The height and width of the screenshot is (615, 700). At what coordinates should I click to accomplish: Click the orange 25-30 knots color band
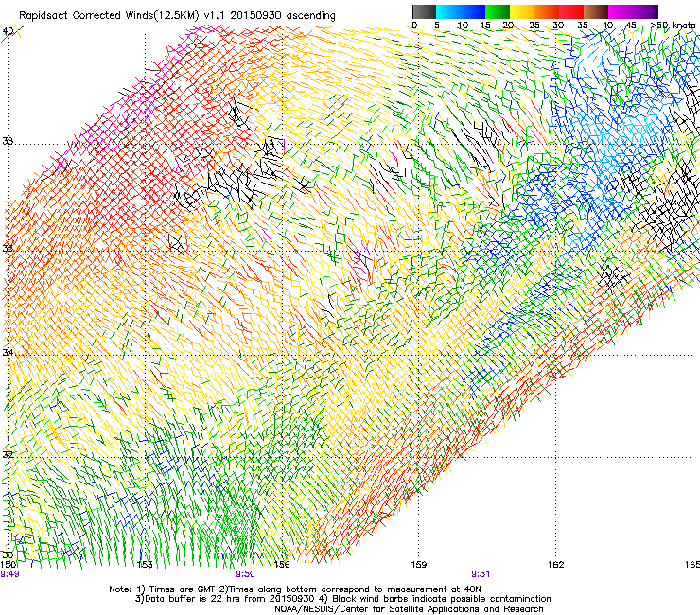coord(547,11)
